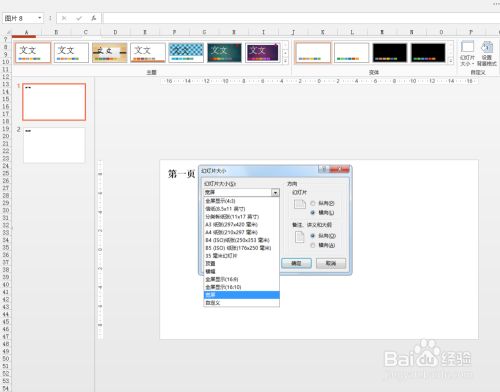This screenshot has height=392, width=500.
Task: Select the first white Office theme thumbnail
Action: point(33,53)
